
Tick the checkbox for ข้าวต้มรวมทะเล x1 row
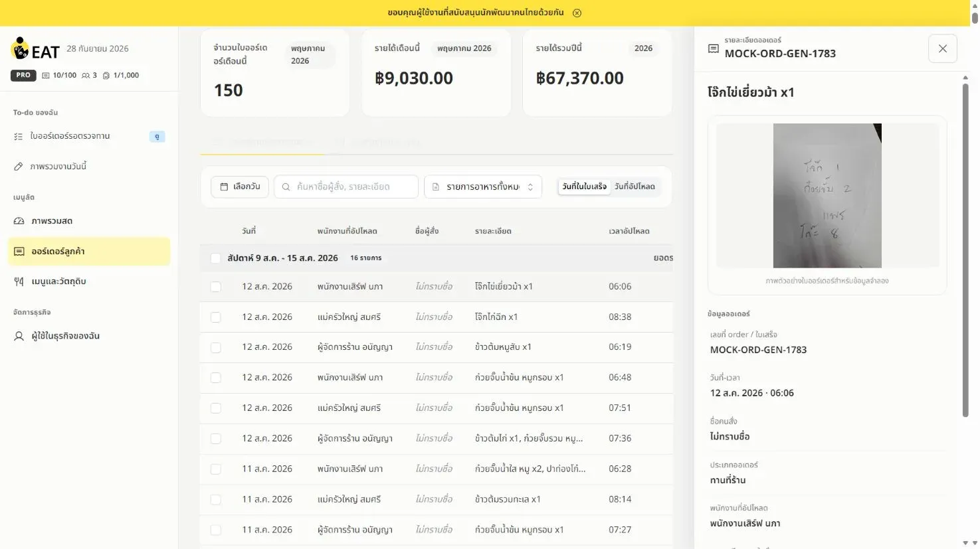[x=215, y=499]
